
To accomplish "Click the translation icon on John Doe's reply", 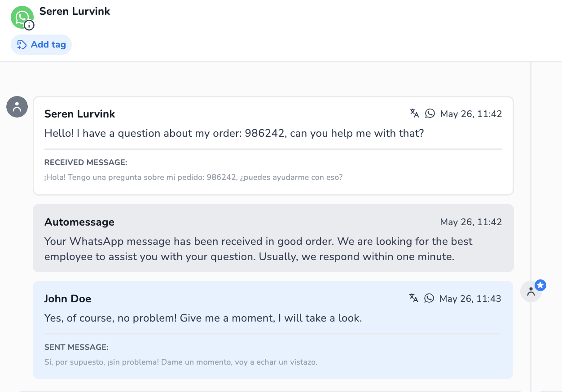I will (x=413, y=298).
